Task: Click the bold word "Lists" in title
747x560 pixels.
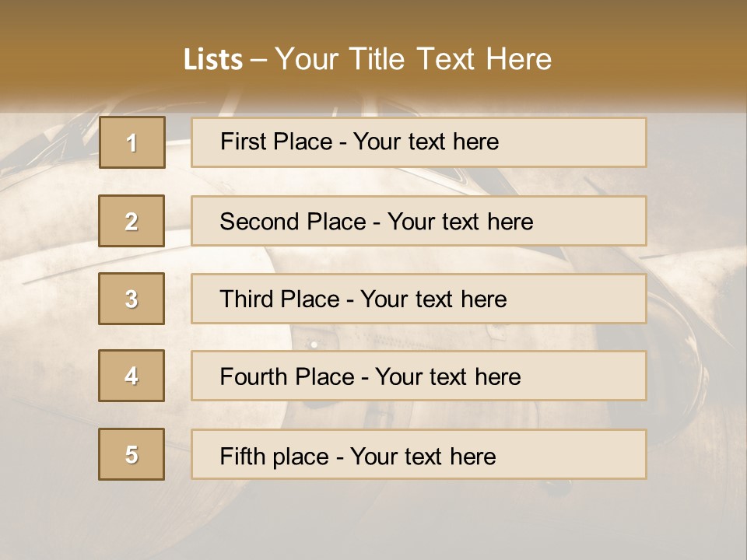Action: tap(213, 60)
